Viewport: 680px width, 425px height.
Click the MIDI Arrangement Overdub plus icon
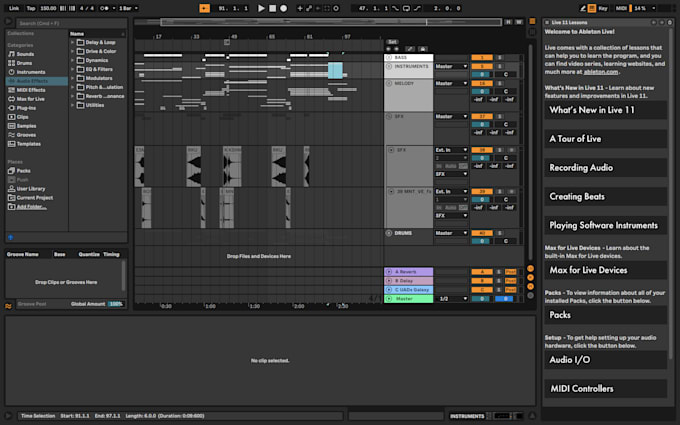300,8
